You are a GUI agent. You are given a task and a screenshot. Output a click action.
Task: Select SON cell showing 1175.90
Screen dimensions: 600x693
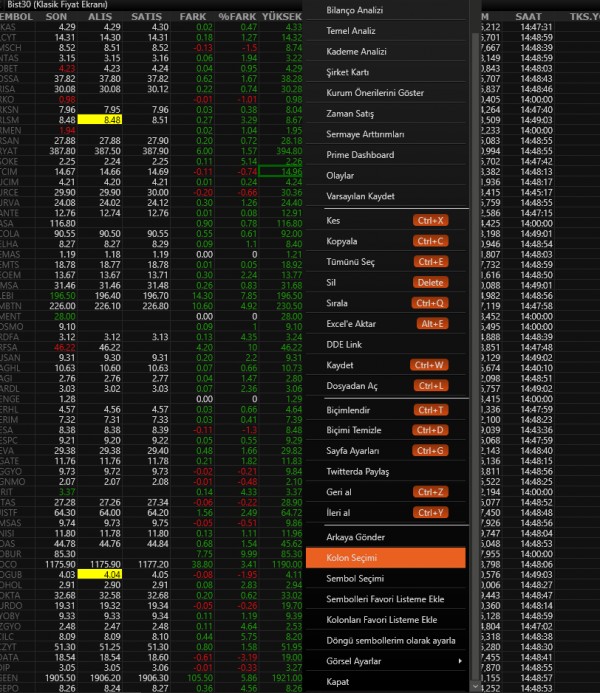point(57,564)
